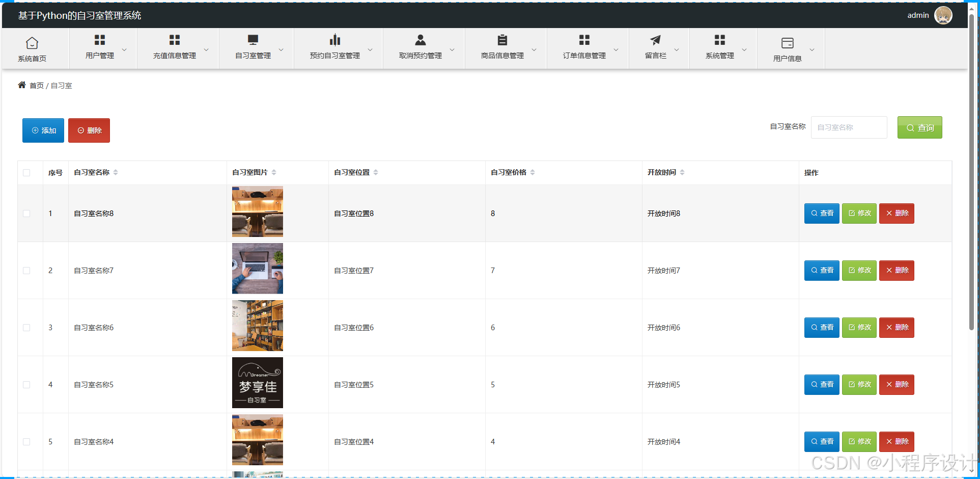This screenshot has width=980, height=479.
Task: Go to 系统首页 menu label
Action: pos(32,59)
